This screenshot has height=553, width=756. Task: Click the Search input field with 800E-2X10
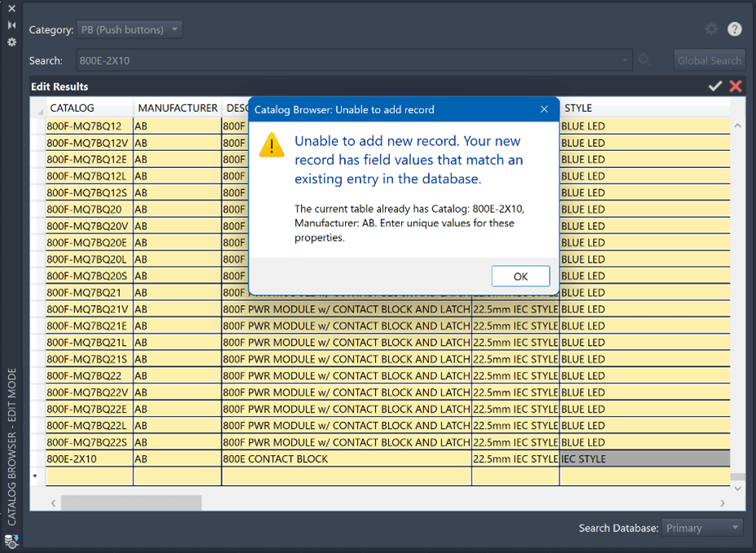pyautogui.click(x=355, y=60)
